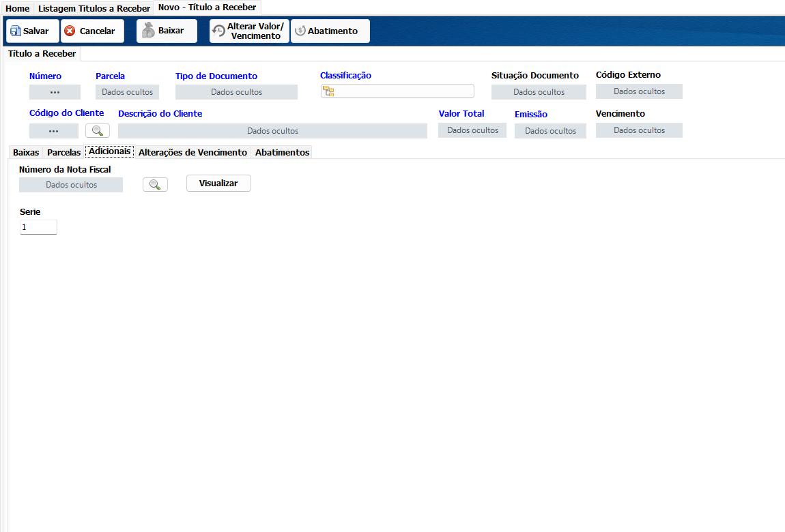
Task: Click the Classificação tree icon
Action: [328, 91]
